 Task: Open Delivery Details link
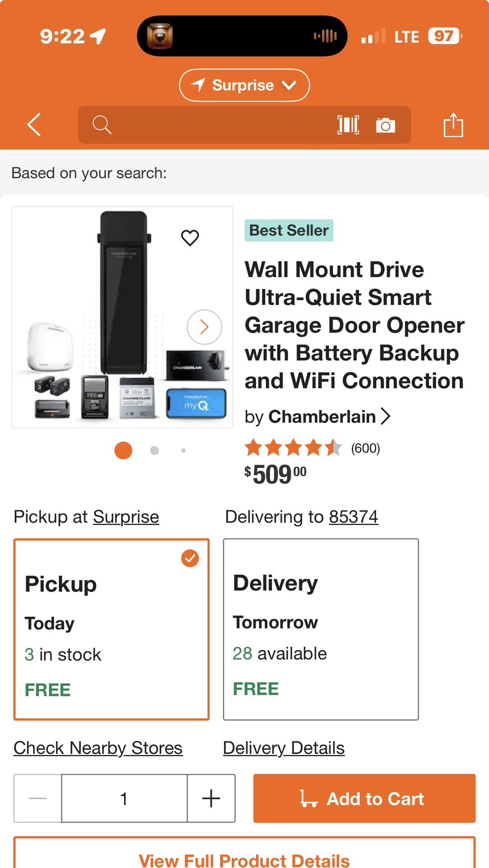click(284, 748)
